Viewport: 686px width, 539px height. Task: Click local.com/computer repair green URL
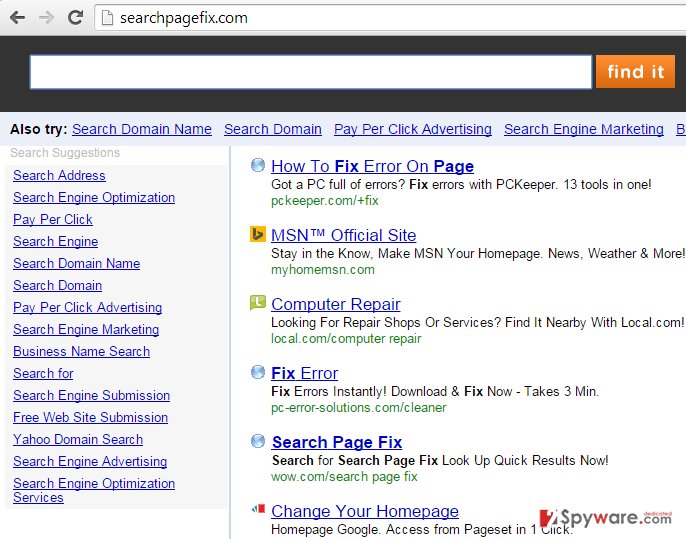346,339
